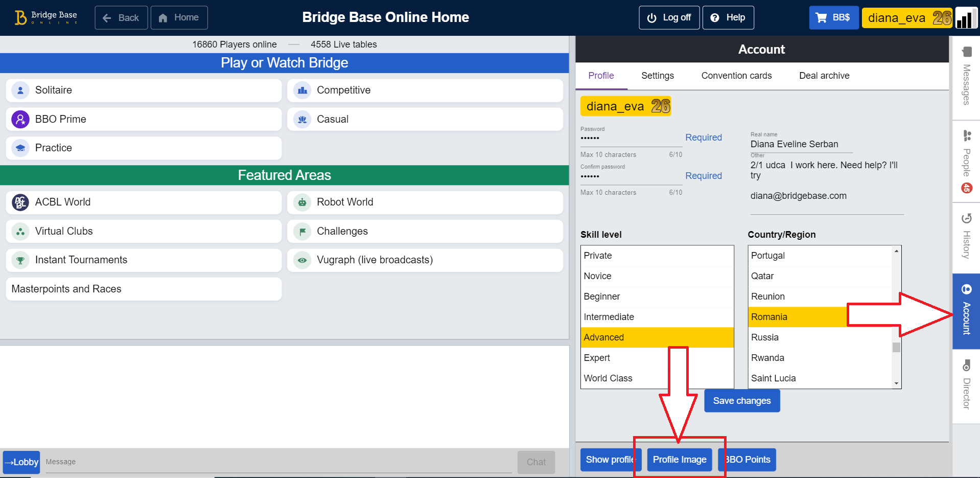
Task: Click the Home button
Action: [x=179, y=18]
